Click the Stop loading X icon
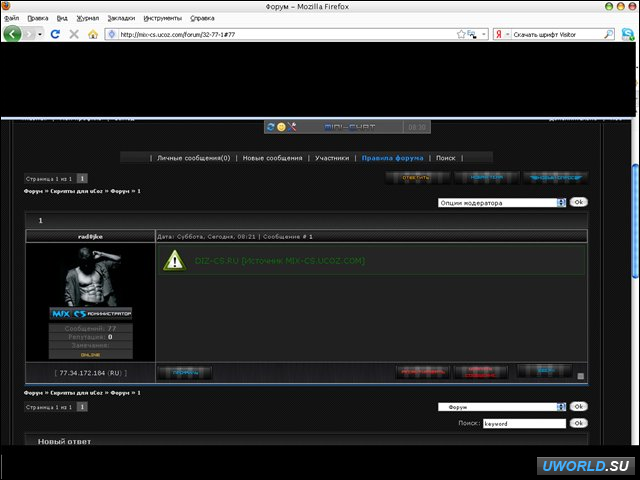The height and width of the screenshot is (480, 640). (x=74, y=33)
